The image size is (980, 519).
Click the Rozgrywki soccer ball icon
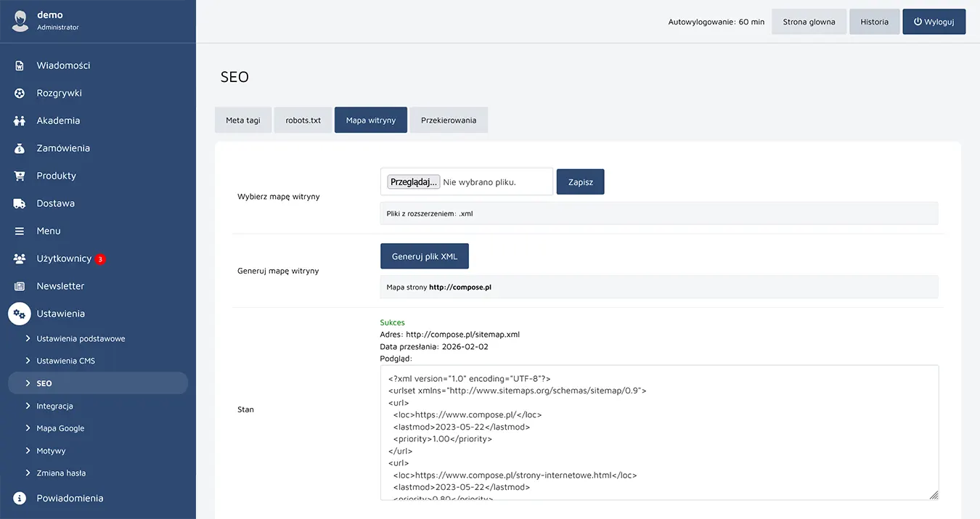point(20,93)
